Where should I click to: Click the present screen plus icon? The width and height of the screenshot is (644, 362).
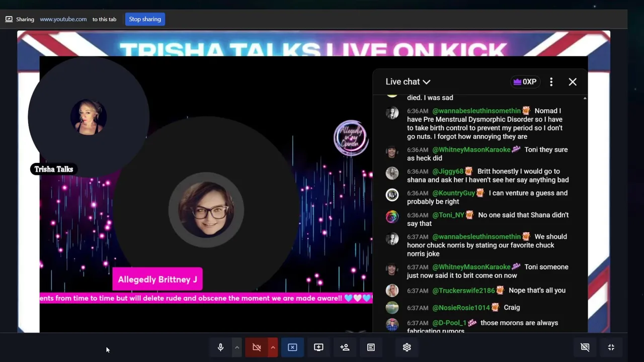coord(318,347)
